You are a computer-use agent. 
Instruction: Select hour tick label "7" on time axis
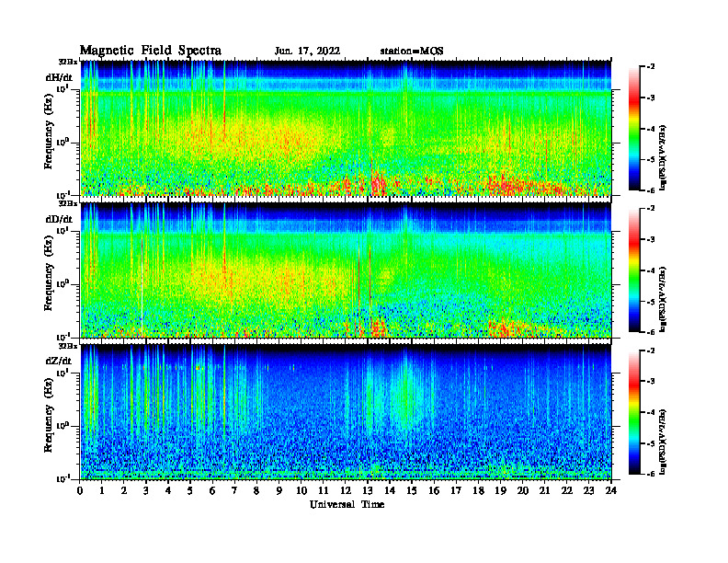coord(235,490)
